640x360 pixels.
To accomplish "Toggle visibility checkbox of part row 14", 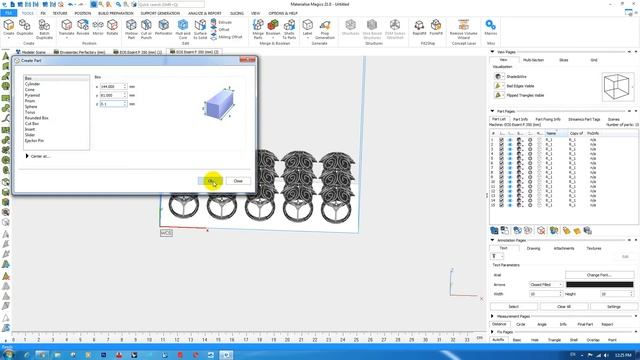I will (x=501, y=200).
